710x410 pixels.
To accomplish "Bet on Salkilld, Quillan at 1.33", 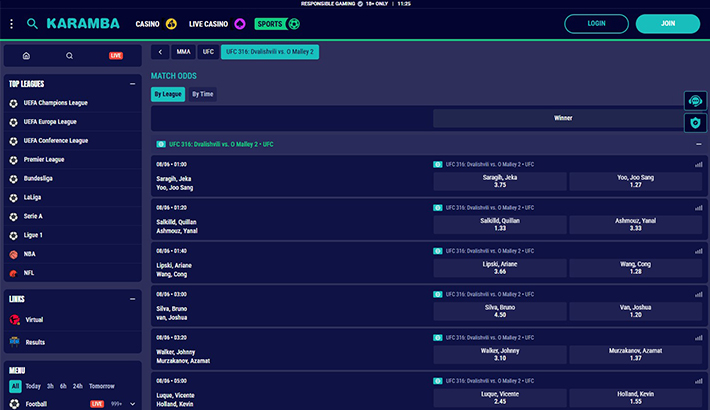I will 500,225.
